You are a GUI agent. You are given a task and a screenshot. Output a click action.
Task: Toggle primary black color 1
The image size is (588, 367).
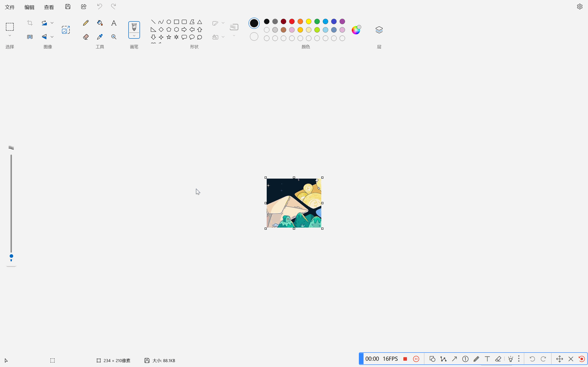click(x=254, y=23)
